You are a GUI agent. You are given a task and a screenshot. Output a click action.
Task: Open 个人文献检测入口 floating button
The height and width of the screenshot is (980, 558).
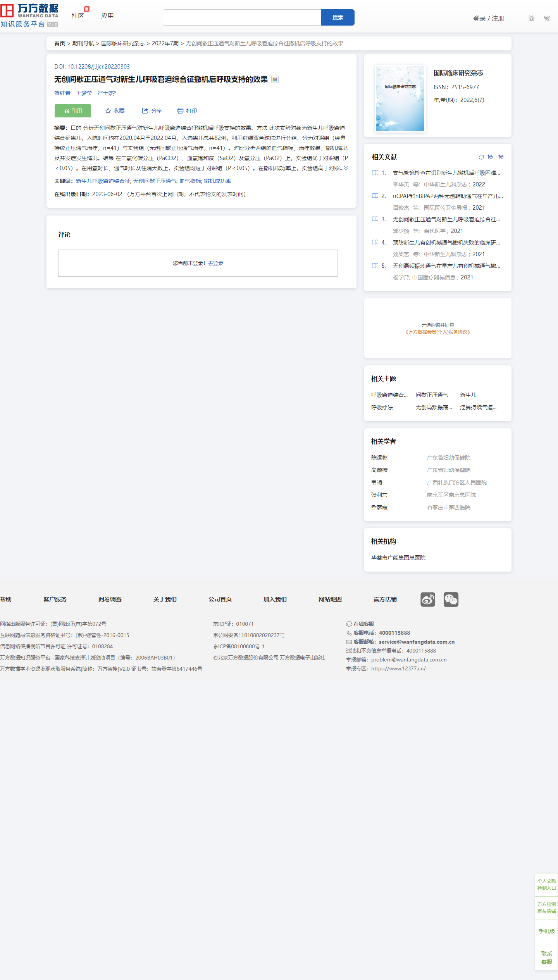[x=546, y=884]
